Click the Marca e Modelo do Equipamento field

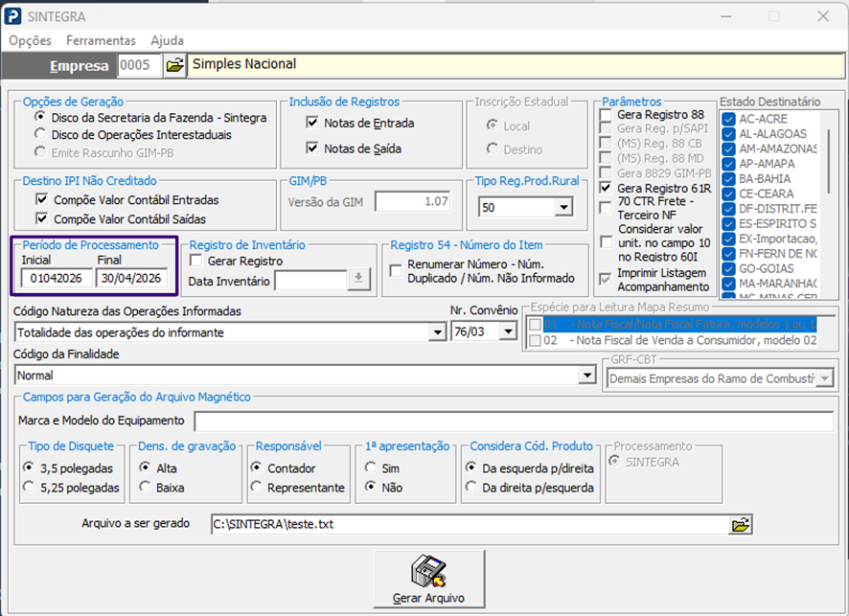click(x=514, y=422)
